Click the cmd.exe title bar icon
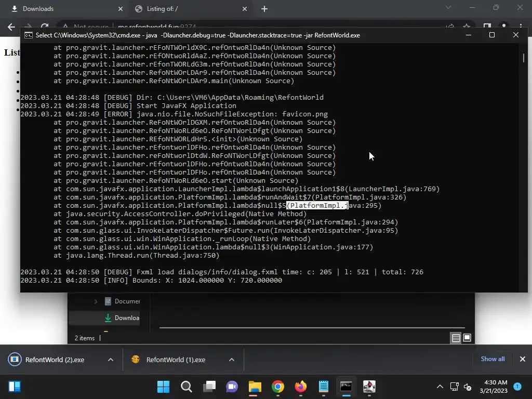The height and width of the screenshot is (399, 532). (29, 35)
